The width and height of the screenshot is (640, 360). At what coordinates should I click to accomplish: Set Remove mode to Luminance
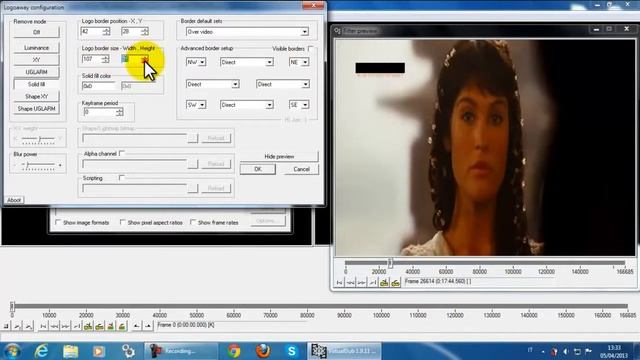[x=36, y=48]
